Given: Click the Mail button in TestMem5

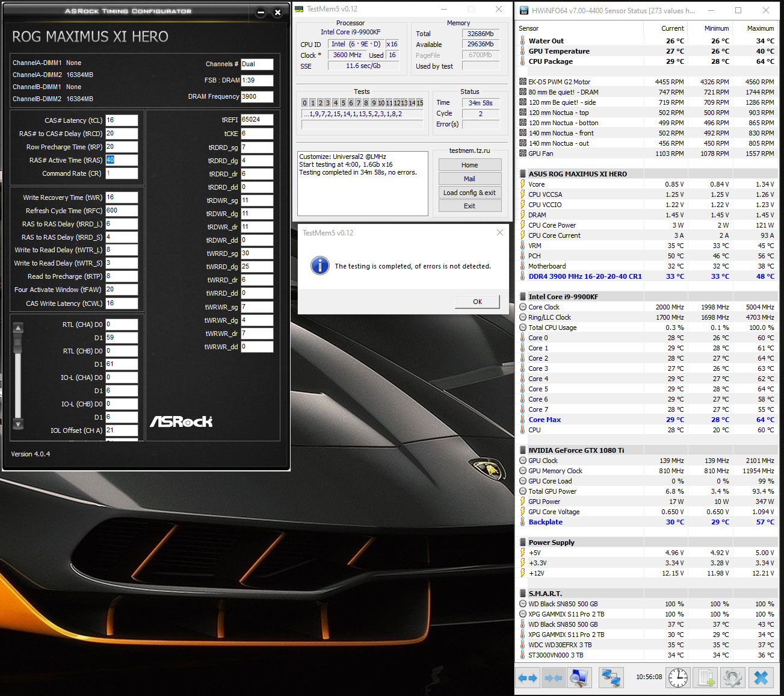Looking at the screenshot, I should (x=470, y=179).
